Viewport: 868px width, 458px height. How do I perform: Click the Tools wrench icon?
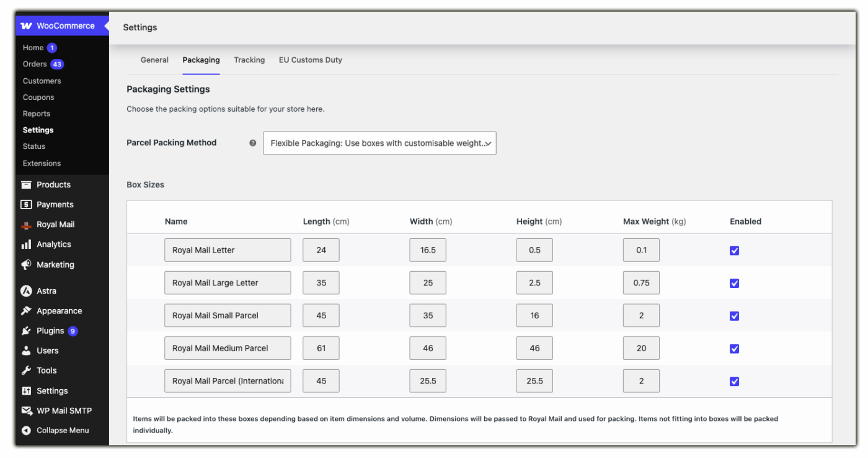pos(26,370)
